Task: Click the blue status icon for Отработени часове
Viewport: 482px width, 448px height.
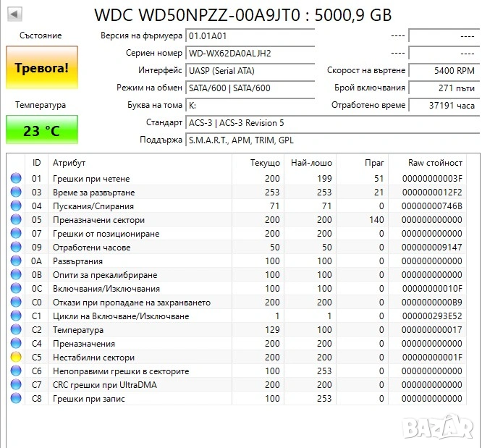Action: click(x=16, y=248)
